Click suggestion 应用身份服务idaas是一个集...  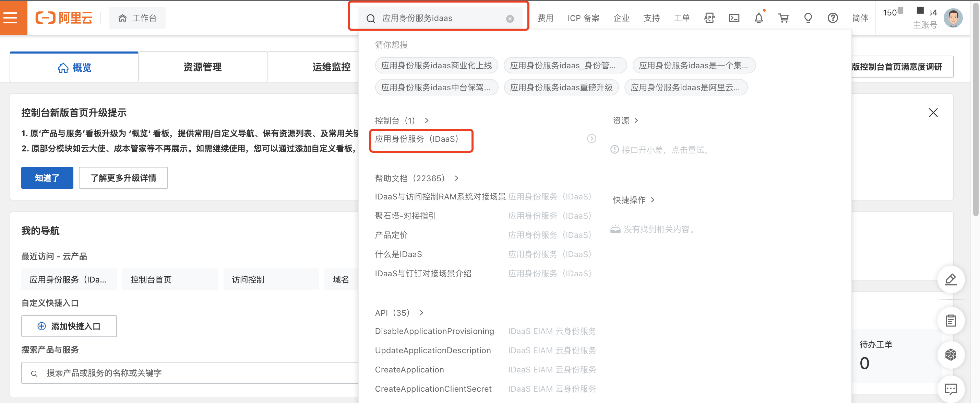694,66
